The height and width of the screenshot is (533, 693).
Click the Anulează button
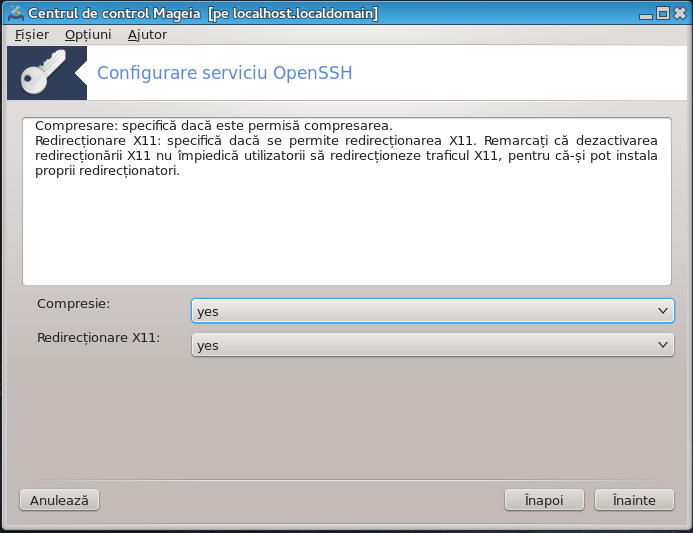coord(59,500)
